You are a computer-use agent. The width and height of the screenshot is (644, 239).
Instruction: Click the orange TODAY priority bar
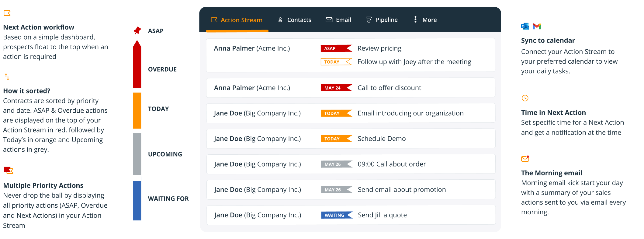[x=137, y=111]
